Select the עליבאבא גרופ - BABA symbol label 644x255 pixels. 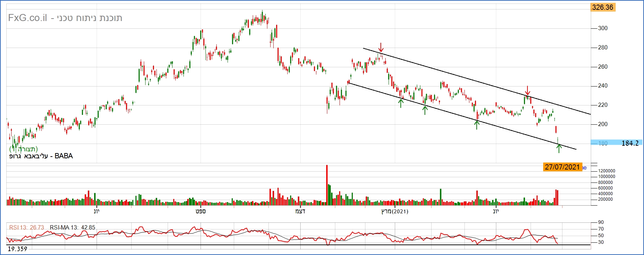point(41,156)
